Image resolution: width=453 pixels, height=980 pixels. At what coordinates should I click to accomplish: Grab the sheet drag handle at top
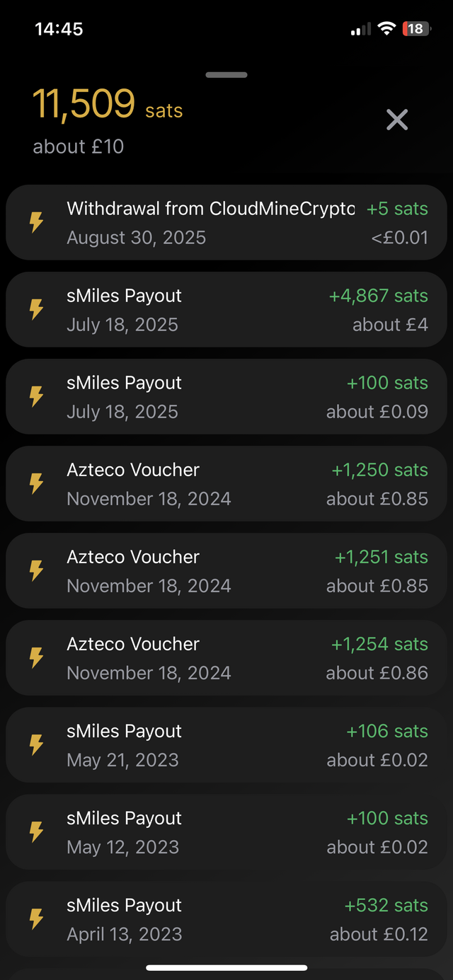click(x=226, y=74)
